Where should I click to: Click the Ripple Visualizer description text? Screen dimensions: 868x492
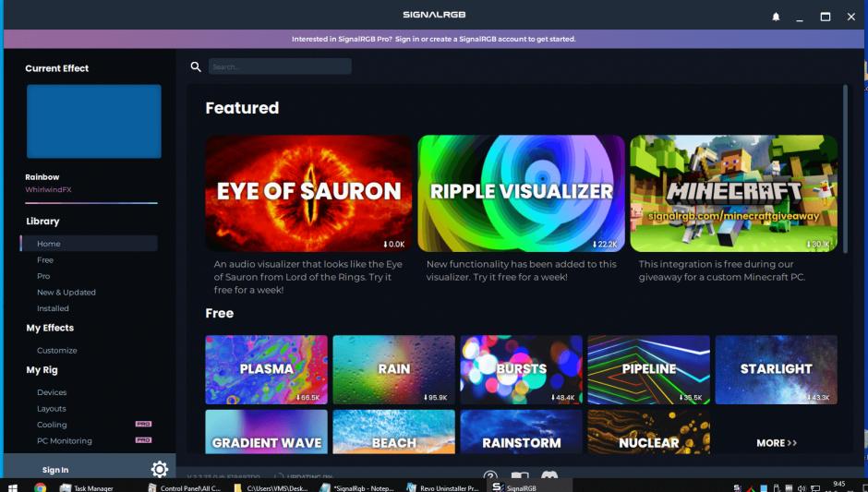click(x=521, y=270)
